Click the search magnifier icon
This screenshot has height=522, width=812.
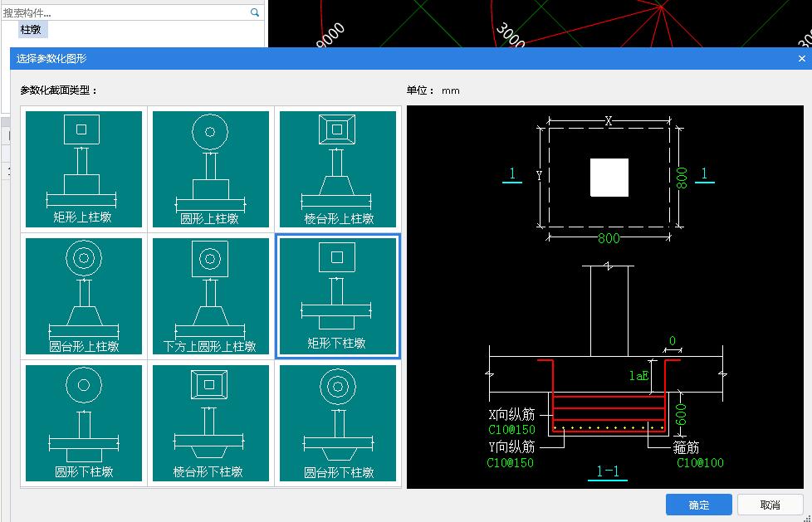click(255, 12)
